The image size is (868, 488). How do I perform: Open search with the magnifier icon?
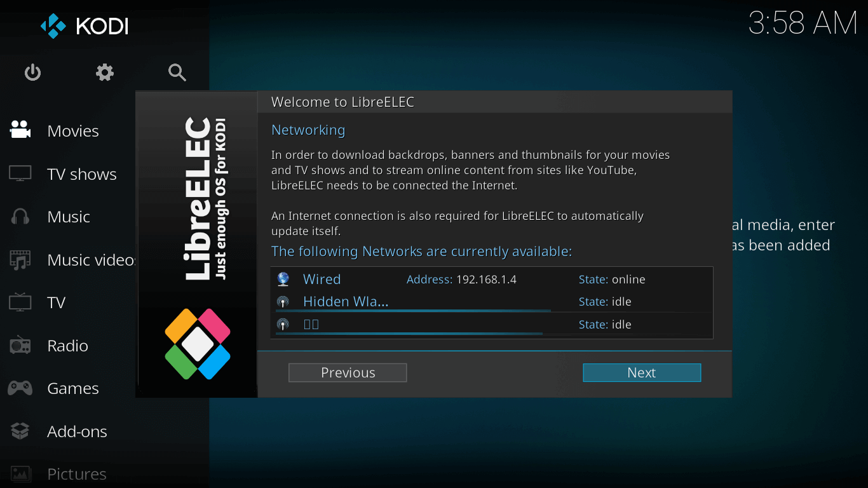[x=177, y=72]
